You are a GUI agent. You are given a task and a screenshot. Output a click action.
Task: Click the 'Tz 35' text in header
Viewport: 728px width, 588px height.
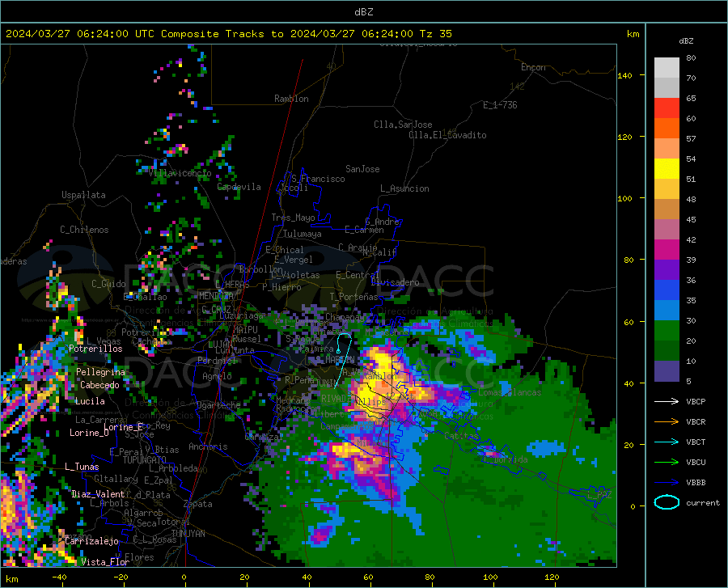tap(435, 33)
